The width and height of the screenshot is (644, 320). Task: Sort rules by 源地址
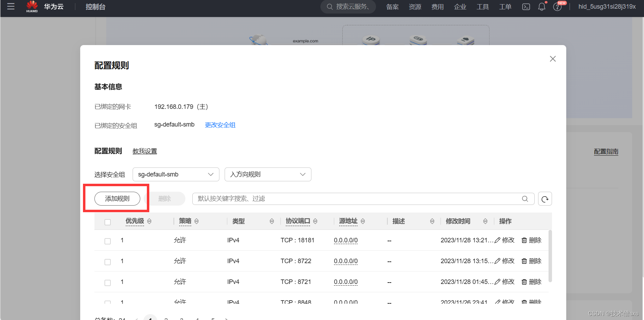click(x=363, y=221)
